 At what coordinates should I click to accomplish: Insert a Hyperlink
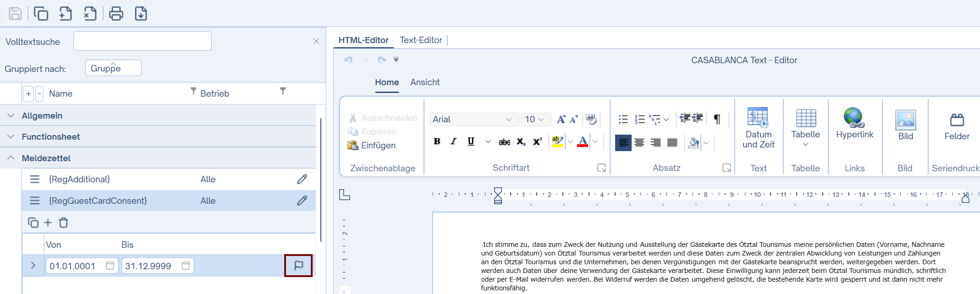pos(854,124)
